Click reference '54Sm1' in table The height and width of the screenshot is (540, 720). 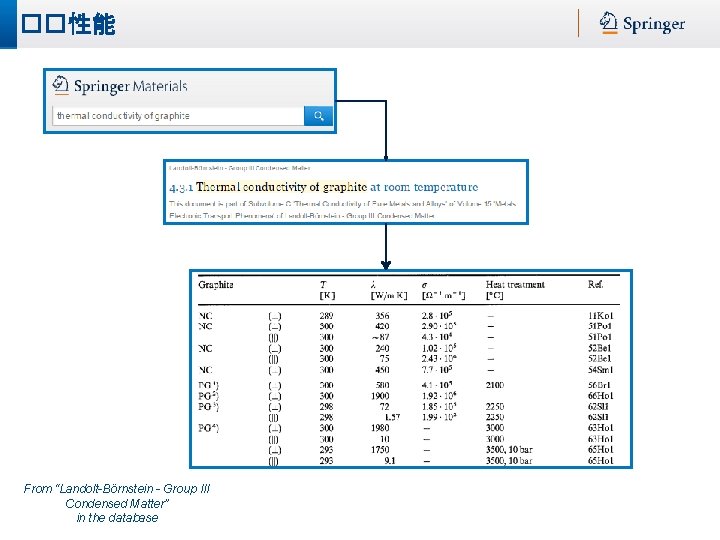(x=600, y=370)
